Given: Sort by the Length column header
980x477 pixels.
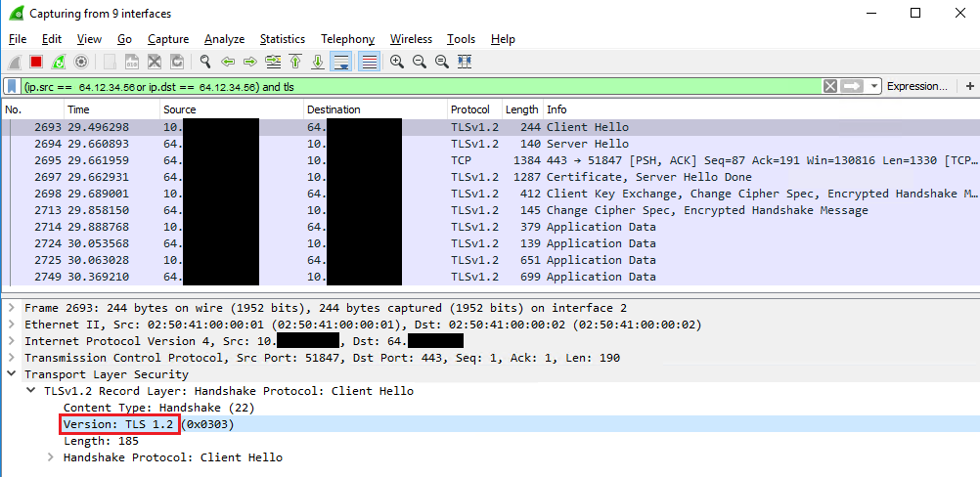Looking at the screenshot, I should 522,109.
